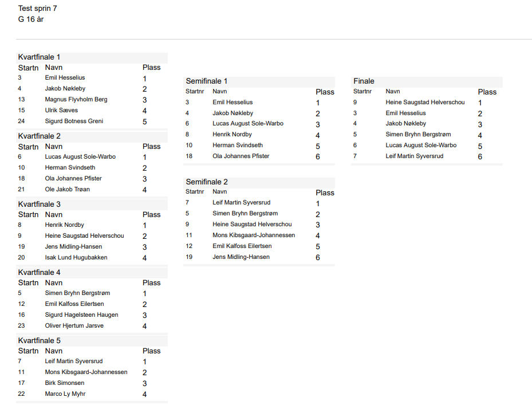The image size is (532, 409).
Task: Click Leif Martin Syversrud in Finale
Action: 414,156
